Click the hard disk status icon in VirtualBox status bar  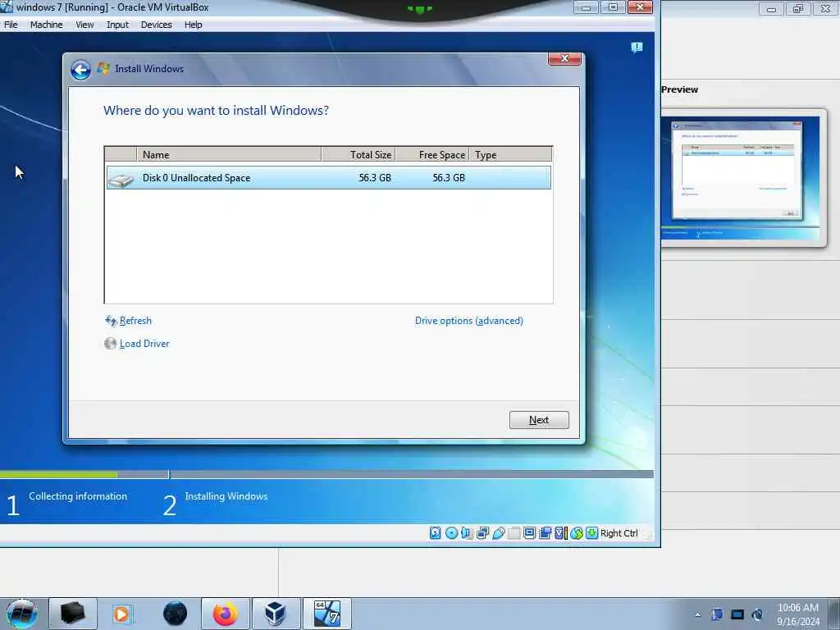pos(435,533)
